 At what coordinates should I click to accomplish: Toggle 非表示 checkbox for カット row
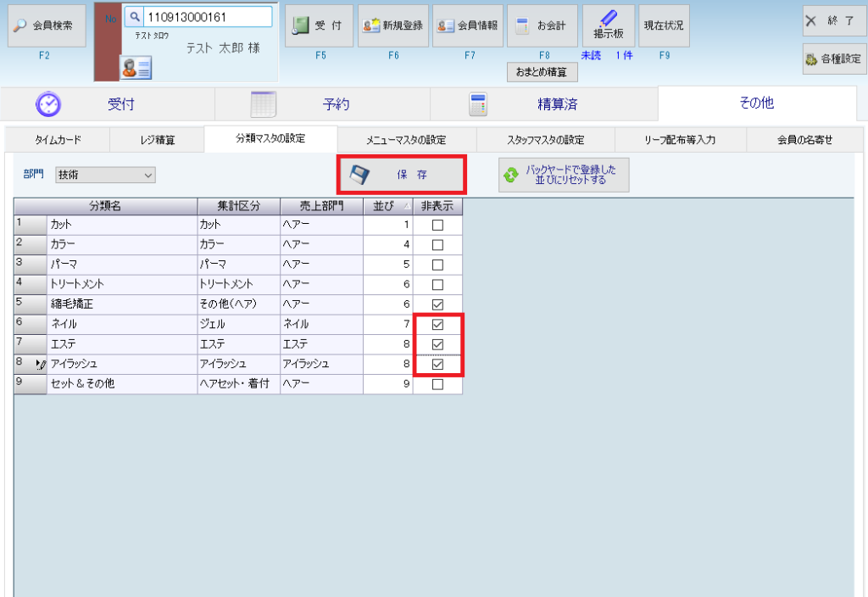(x=437, y=225)
